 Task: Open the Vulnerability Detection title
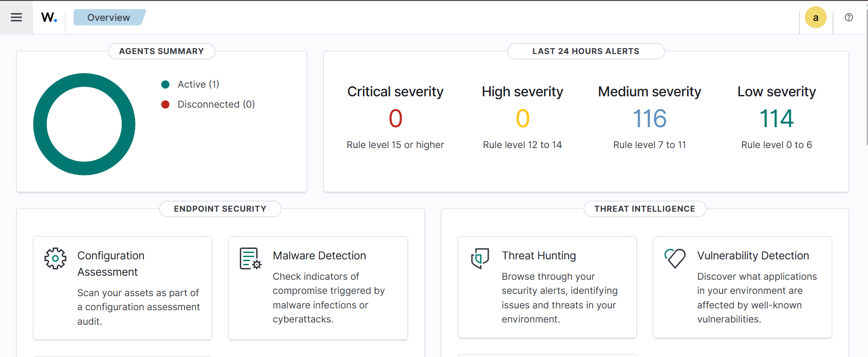[753, 256]
